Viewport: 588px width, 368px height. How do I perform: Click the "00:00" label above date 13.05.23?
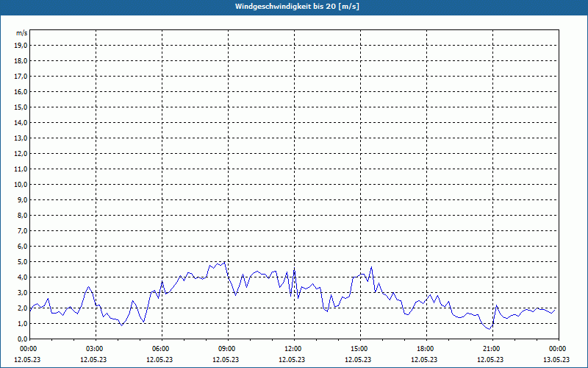[x=557, y=349]
